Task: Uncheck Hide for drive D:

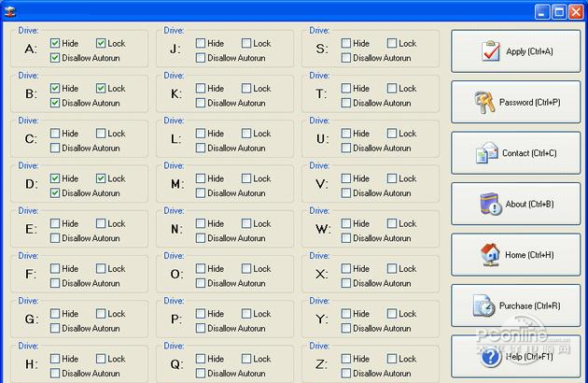Action: [55, 178]
